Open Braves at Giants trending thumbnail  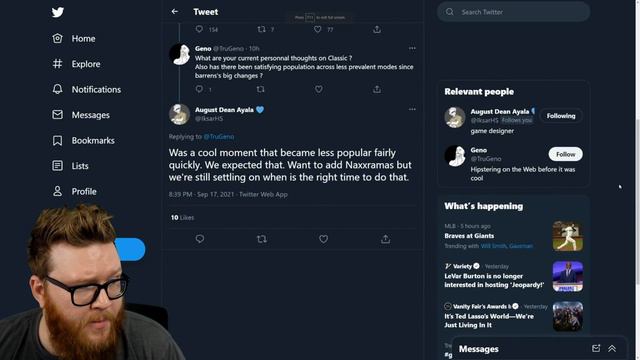tap(567, 236)
